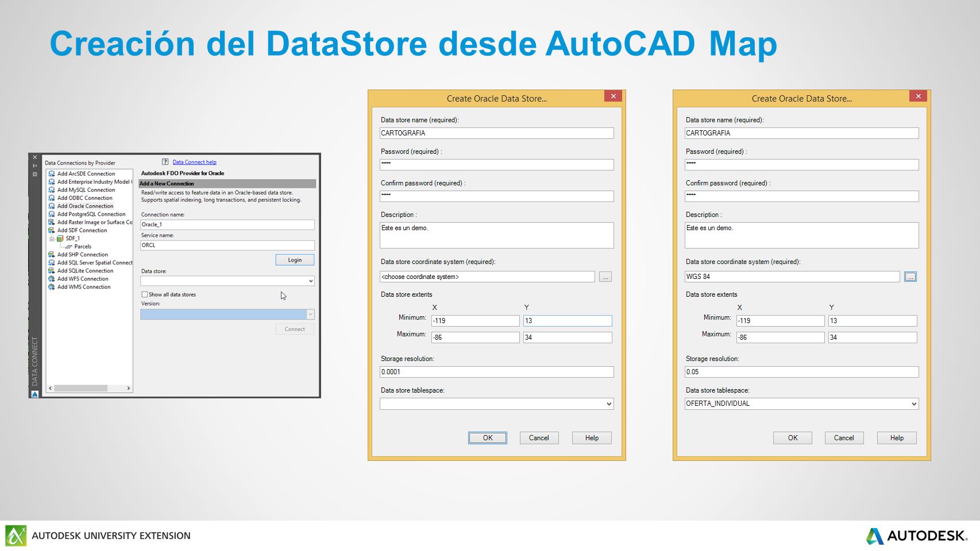This screenshot has height=551, width=980.
Task: Click OK in middle Create Oracle dialog
Action: [488, 438]
